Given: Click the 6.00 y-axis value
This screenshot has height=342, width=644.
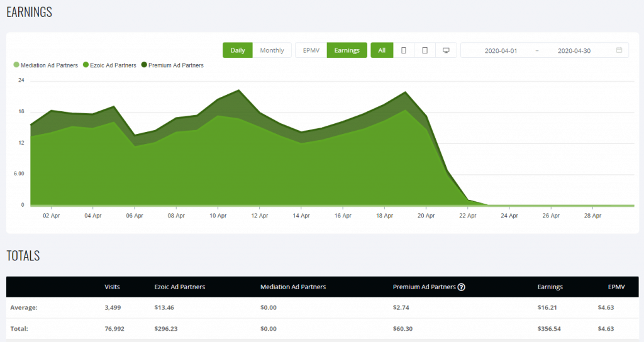Looking at the screenshot, I should (x=19, y=174).
